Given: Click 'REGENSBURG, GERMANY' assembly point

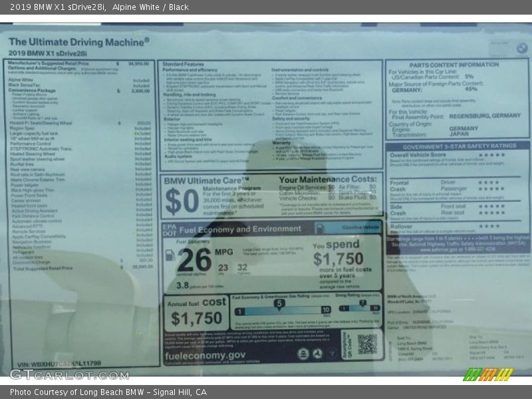Looking at the screenshot, I should tap(485, 116).
